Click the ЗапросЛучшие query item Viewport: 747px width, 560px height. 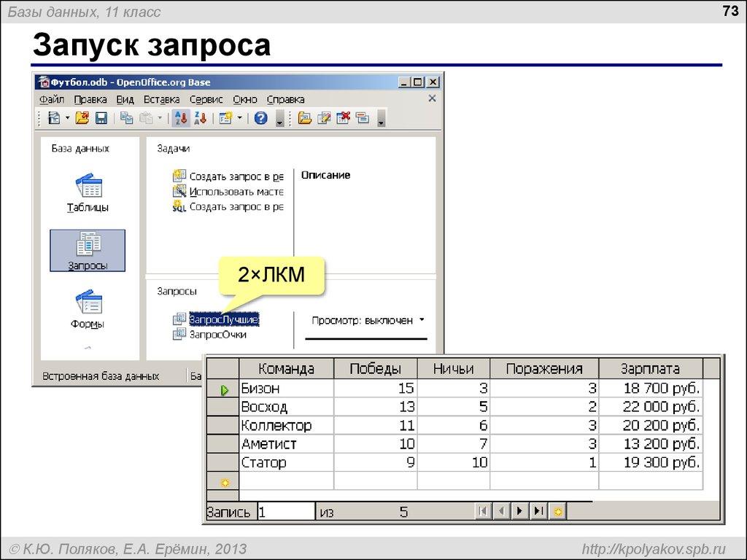223,320
